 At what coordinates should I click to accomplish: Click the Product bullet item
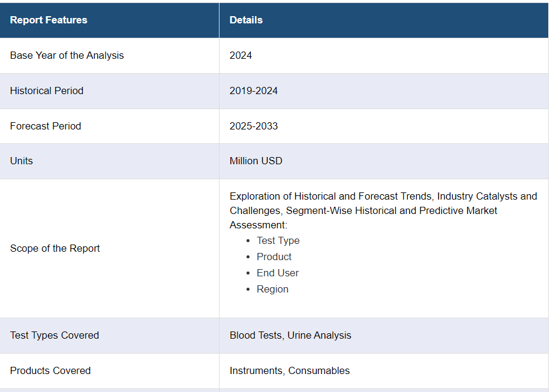(x=274, y=257)
